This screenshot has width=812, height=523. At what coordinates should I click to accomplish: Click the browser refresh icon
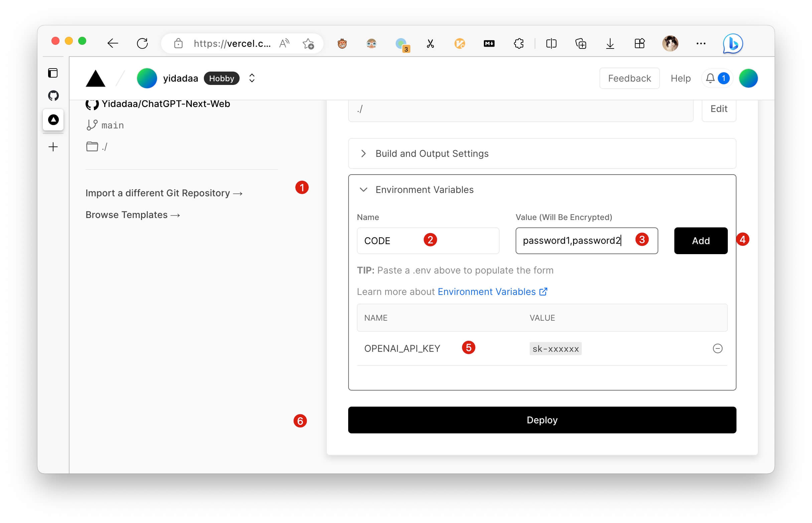pos(142,43)
